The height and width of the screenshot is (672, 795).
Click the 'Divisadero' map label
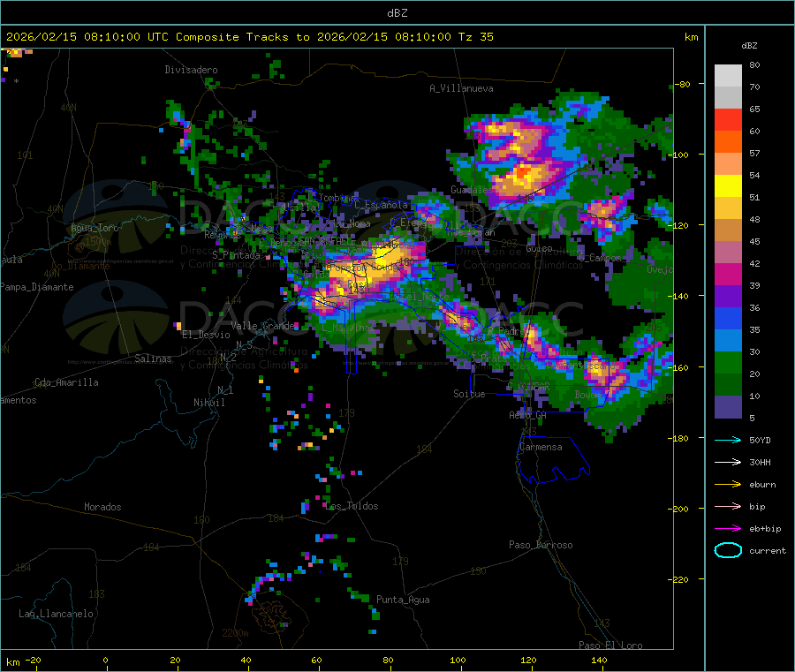point(191,70)
